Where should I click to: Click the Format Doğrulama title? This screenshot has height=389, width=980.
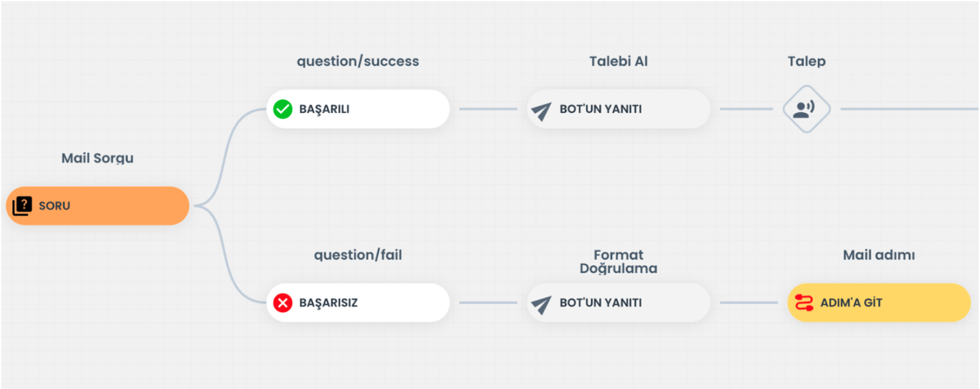click(x=619, y=262)
